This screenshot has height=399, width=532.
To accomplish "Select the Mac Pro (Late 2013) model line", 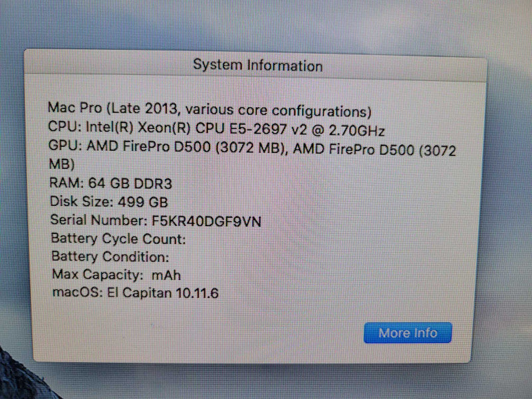I will point(209,110).
